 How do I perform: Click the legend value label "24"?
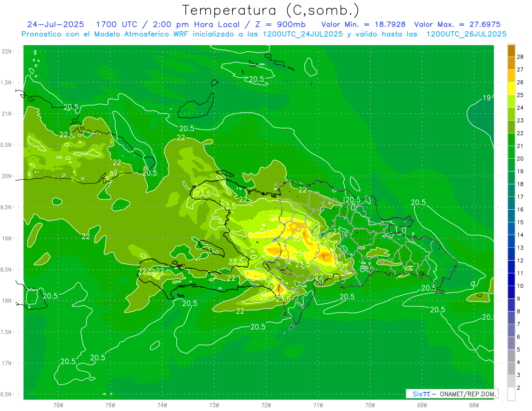pos(520,107)
